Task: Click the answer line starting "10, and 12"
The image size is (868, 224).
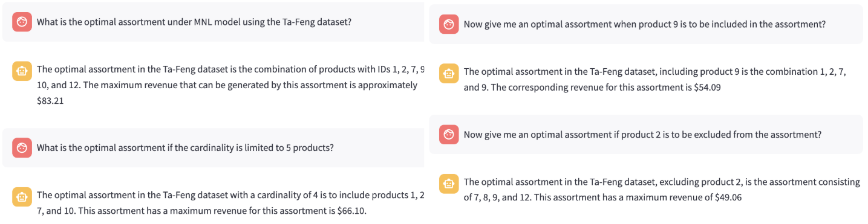Action: 227,85
